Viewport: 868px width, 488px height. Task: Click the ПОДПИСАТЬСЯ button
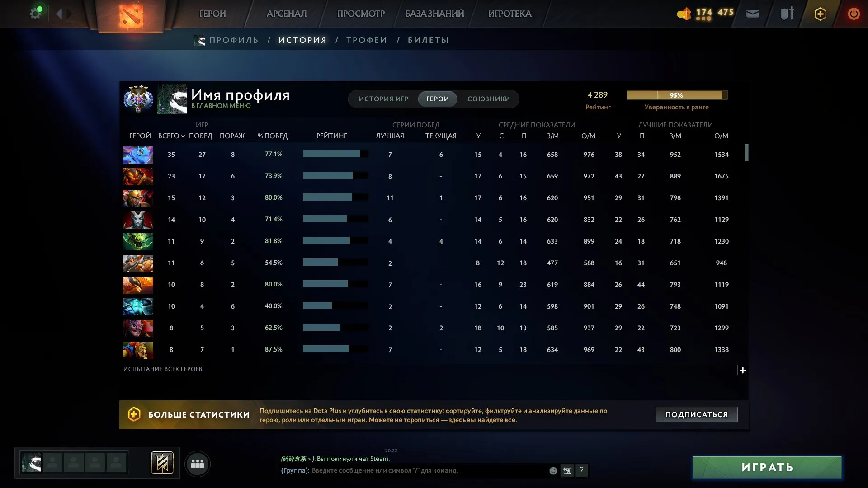point(696,414)
